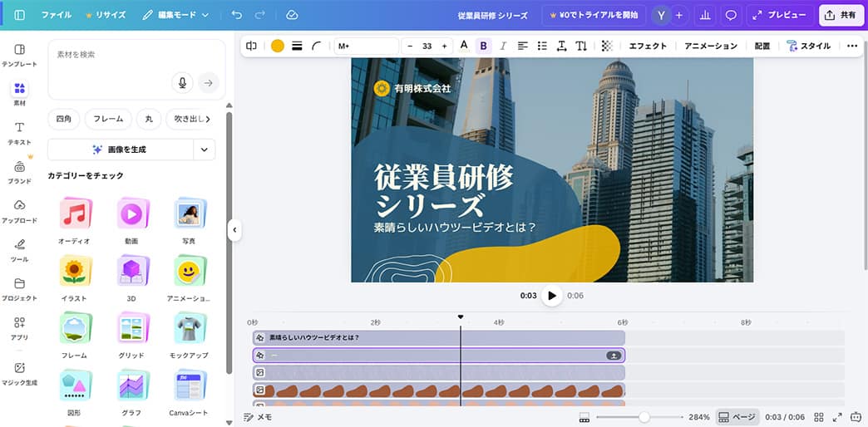Open the 写真 category
Viewport: 868px width, 427px height.
point(189,220)
